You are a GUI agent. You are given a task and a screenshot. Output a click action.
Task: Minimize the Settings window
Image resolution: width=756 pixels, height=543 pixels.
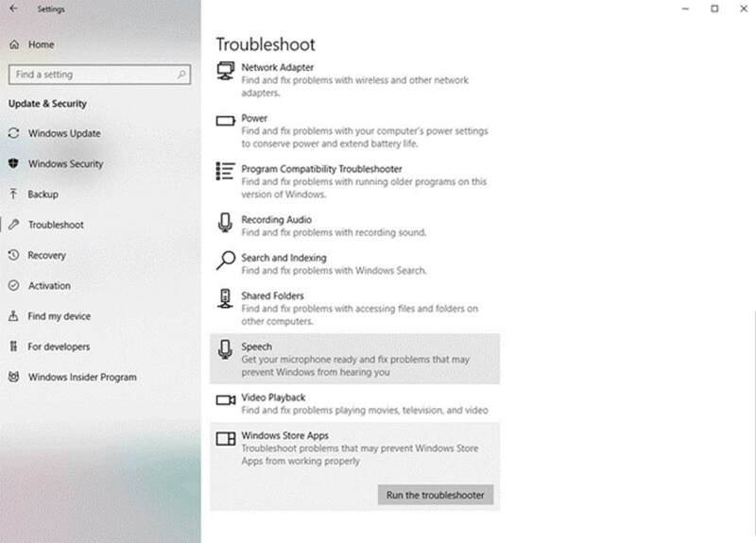(x=685, y=8)
